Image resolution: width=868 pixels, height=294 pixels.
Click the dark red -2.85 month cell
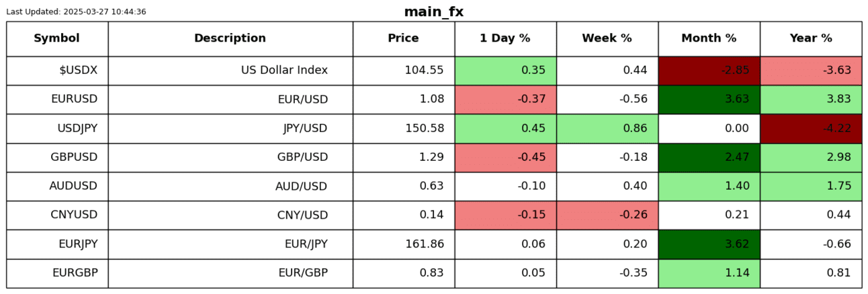pos(709,71)
